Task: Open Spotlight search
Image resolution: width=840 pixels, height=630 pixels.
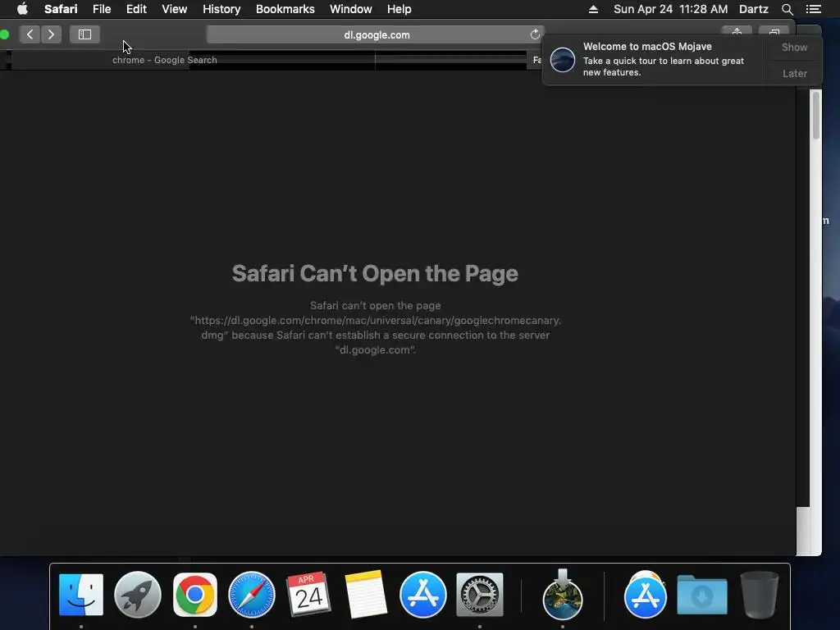Action: tap(787, 9)
